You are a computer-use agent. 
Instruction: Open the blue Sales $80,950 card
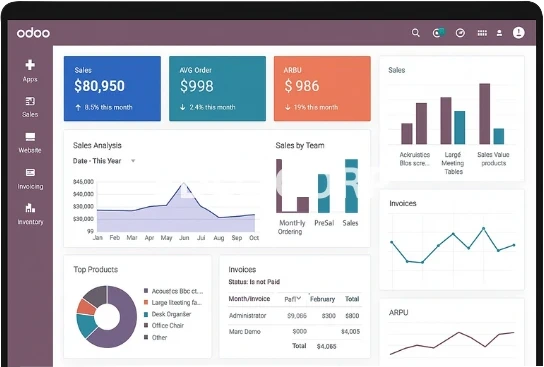[x=112, y=88]
